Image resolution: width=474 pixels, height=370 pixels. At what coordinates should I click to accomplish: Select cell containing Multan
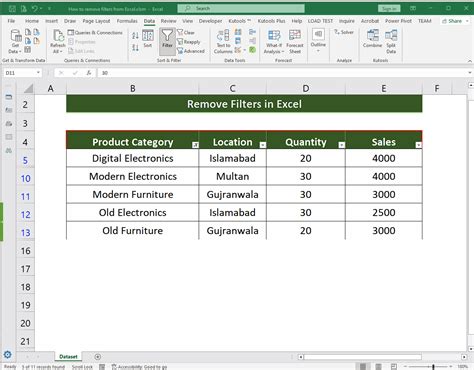click(232, 176)
